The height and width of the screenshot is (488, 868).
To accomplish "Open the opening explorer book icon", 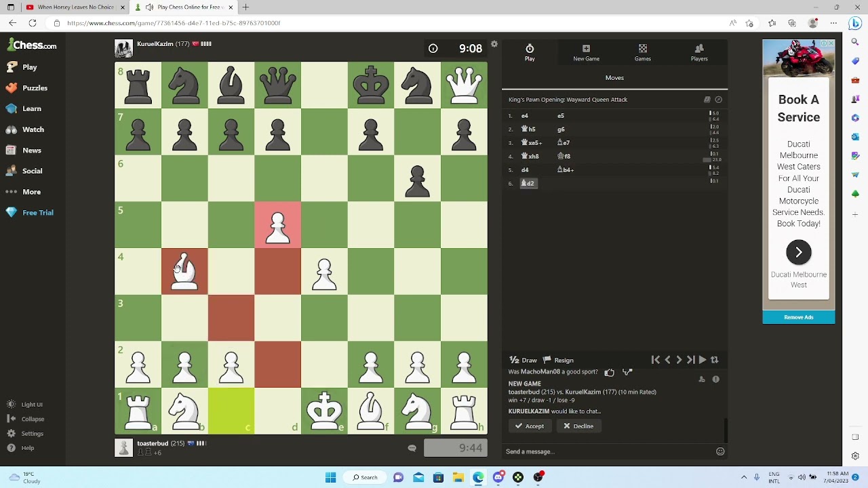I will coord(707,100).
